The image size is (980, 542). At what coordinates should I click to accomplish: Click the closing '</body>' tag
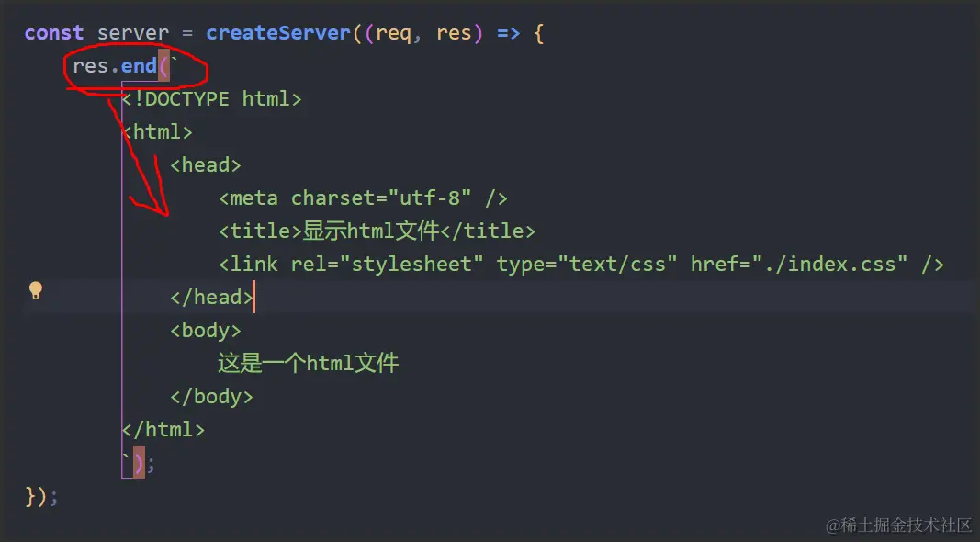212,396
